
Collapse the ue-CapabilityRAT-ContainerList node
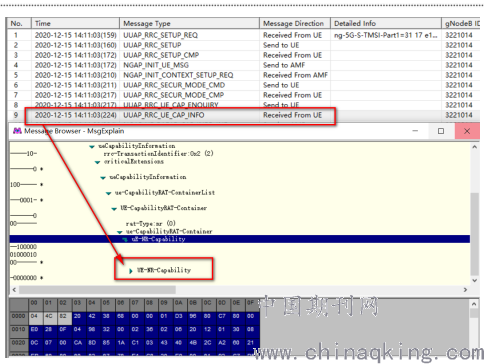[x=108, y=193]
